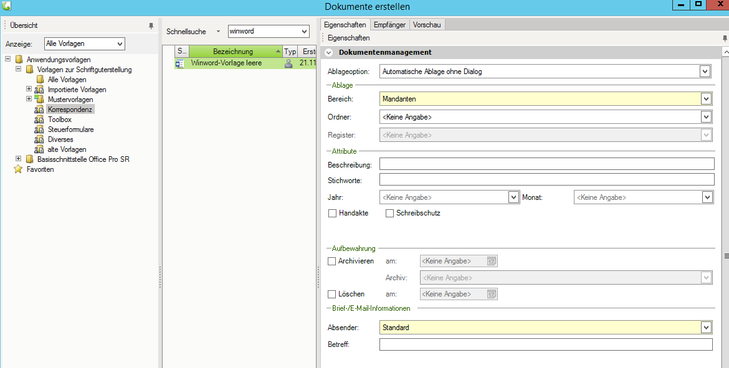Select the Winword-Vorlage leere template row
The image size is (729, 368).
[x=245, y=63]
